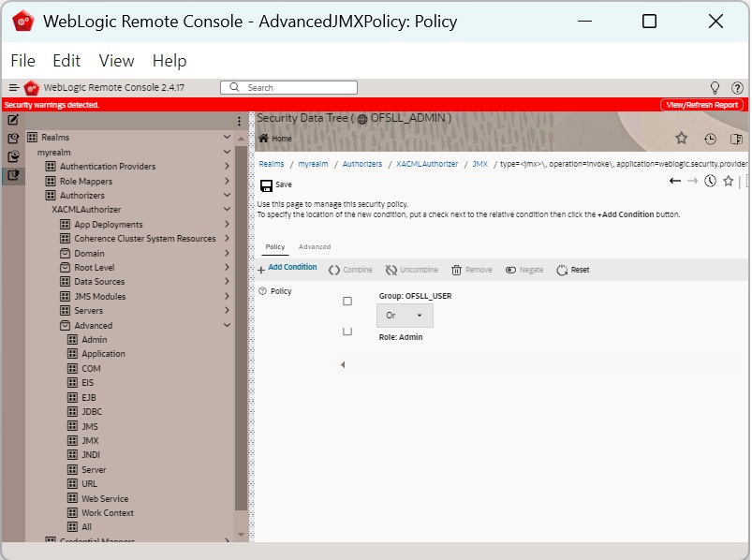Open the Or operator dropdown
This screenshot has height=560, width=752.
(x=405, y=316)
